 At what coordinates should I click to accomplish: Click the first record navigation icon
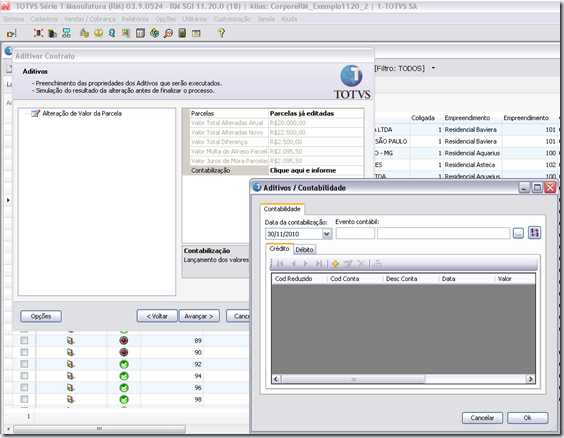coord(281,264)
